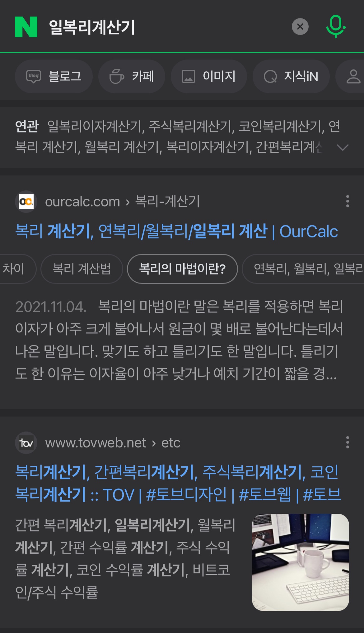Switch to the 카페 tab

[132, 76]
